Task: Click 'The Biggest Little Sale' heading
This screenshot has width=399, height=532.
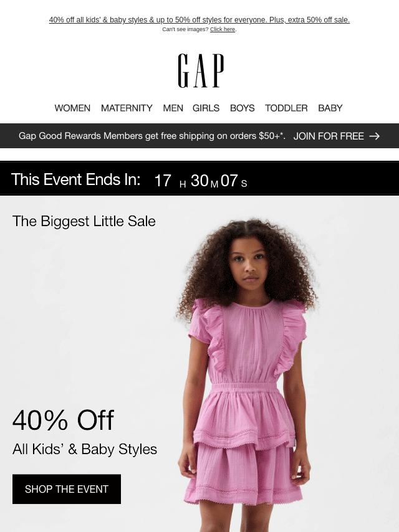Action: click(84, 221)
